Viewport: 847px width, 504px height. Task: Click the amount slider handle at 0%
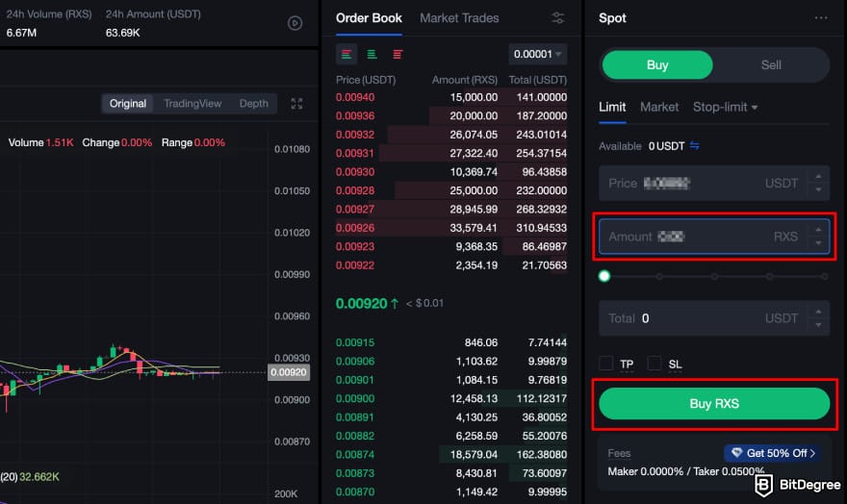pyautogui.click(x=604, y=276)
